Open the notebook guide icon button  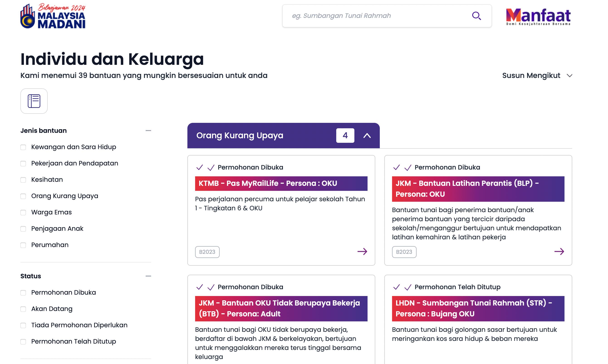(x=34, y=101)
